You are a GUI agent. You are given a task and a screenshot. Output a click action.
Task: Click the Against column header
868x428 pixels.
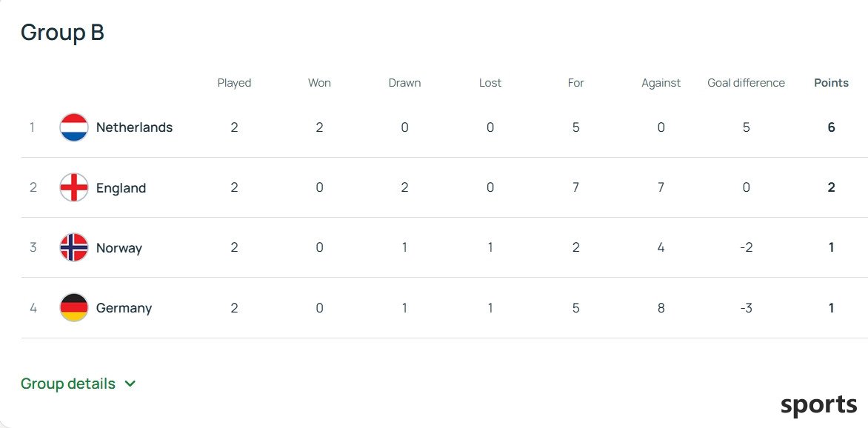point(661,83)
